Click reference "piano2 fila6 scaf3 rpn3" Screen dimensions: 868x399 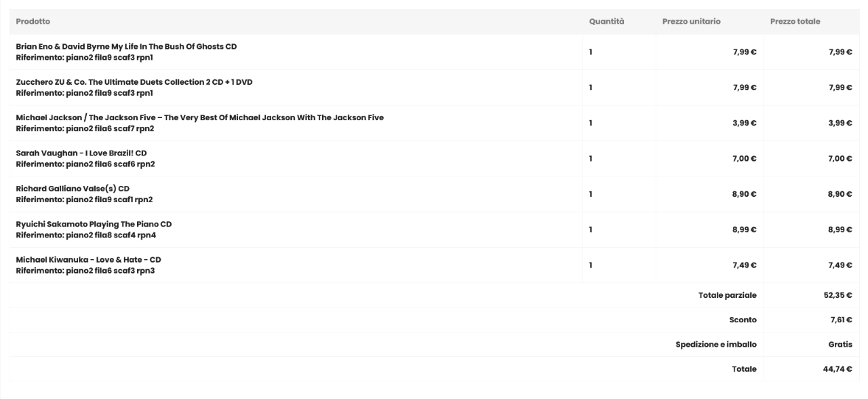coord(110,269)
